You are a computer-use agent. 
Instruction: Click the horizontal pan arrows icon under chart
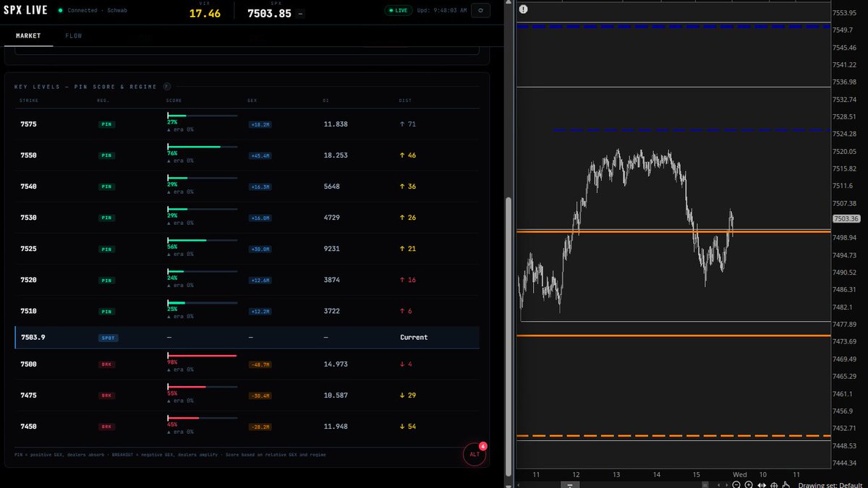[x=762, y=484]
